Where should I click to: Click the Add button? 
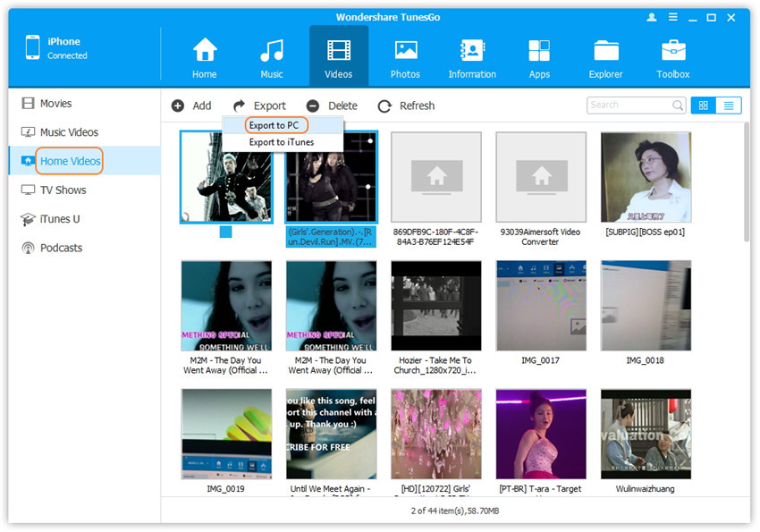tap(191, 106)
